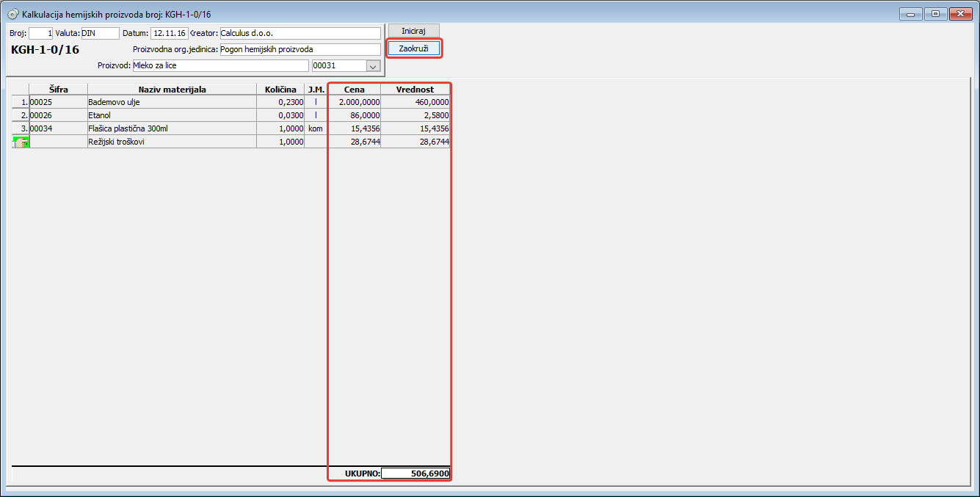Select the Bademovo ulje material name cell

tap(172, 102)
